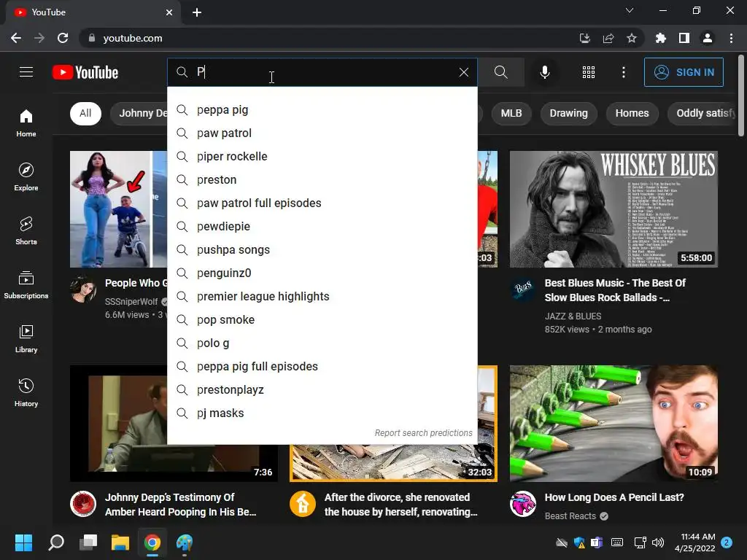This screenshot has height=560, width=747.
Task: Select the Drawing filter chip
Action: pos(568,113)
